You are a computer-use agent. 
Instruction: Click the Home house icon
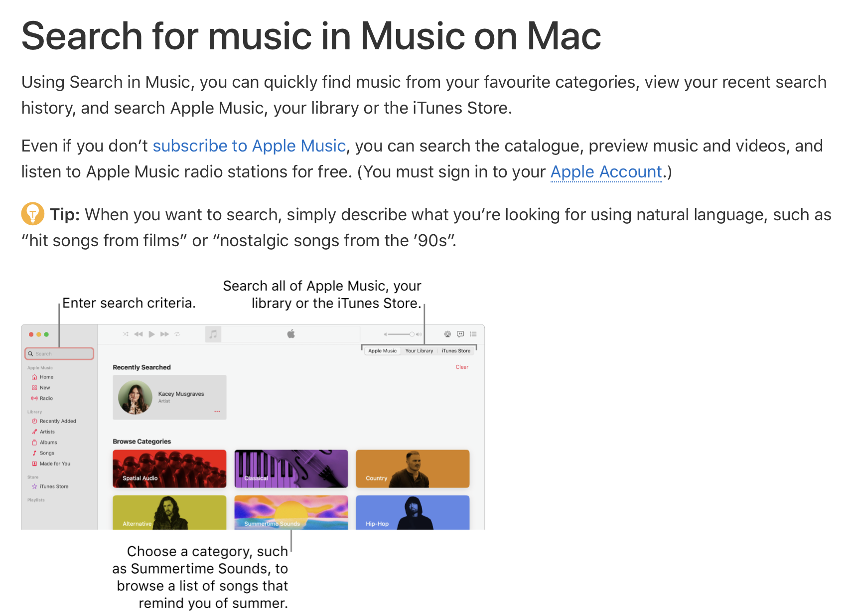(34, 377)
